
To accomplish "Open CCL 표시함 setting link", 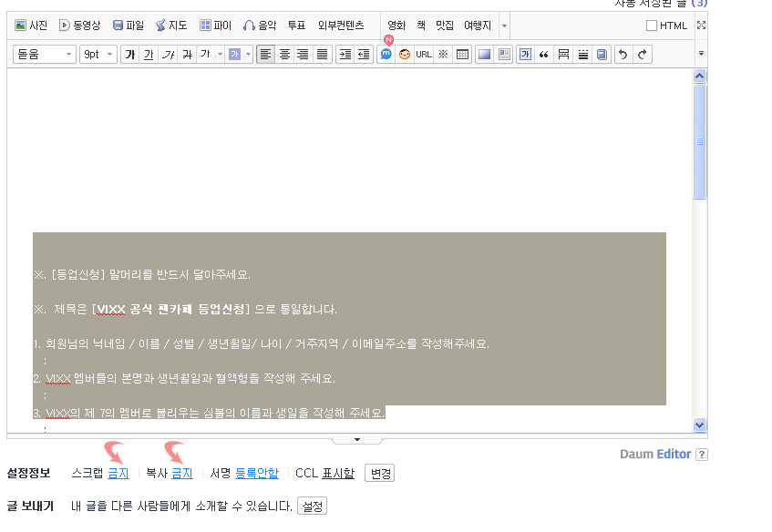I will [338, 473].
